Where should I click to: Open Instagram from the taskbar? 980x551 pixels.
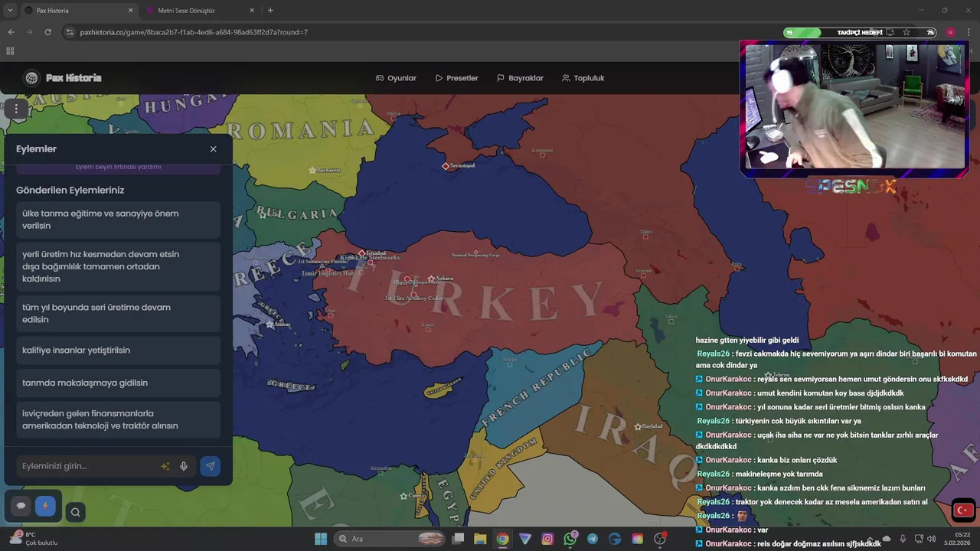(547, 539)
